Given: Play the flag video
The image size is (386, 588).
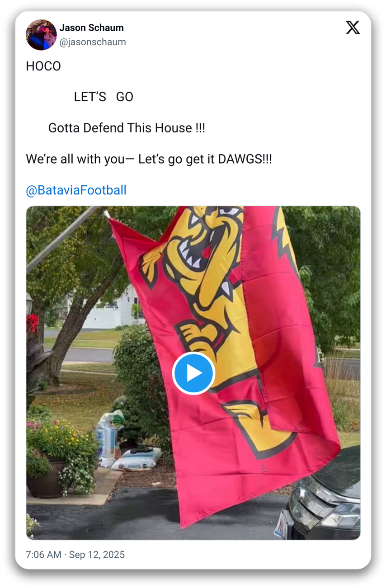Looking at the screenshot, I should click(193, 373).
